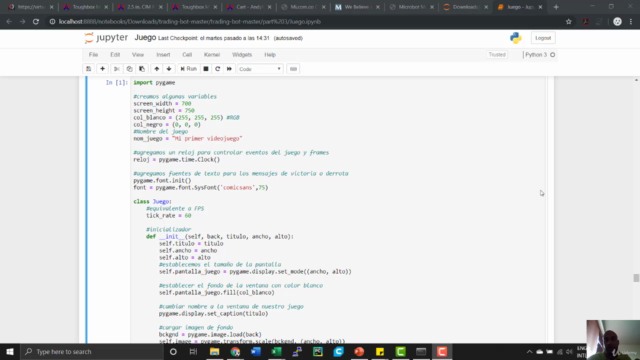640x360 pixels.
Task: Go back using the browser back arrow
Action: [x=9, y=22]
